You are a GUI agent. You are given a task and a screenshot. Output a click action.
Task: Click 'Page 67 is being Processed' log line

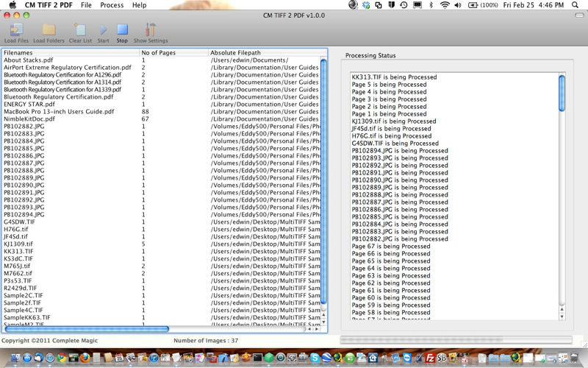coord(391,247)
